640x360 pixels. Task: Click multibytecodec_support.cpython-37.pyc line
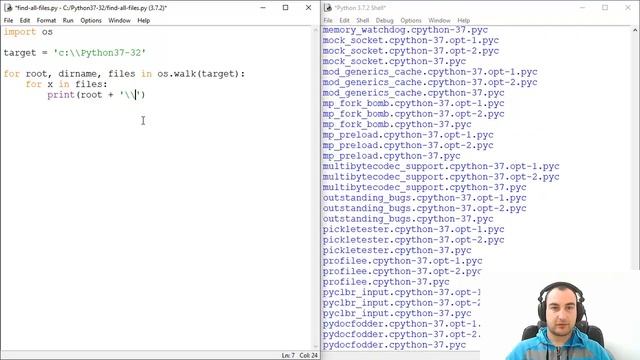point(424,187)
